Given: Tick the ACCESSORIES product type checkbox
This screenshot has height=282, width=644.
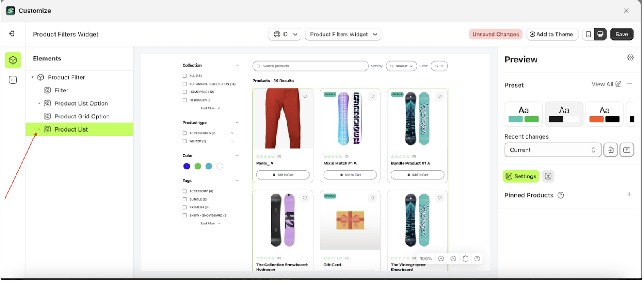Looking at the screenshot, I should 185,133.
